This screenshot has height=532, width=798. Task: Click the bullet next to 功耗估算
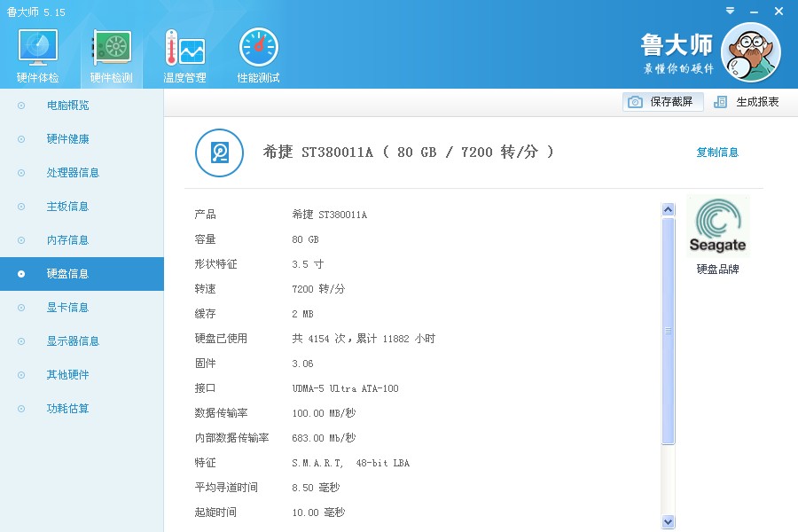tap(21, 408)
